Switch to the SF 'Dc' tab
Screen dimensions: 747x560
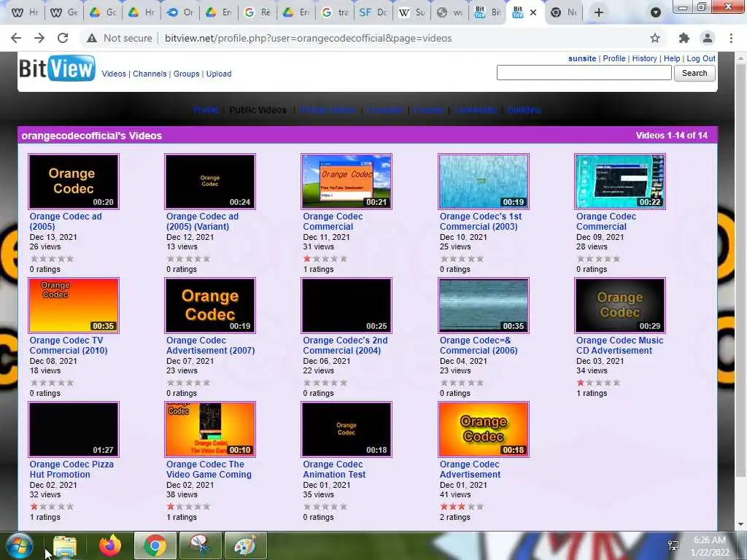pyautogui.click(x=373, y=12)
